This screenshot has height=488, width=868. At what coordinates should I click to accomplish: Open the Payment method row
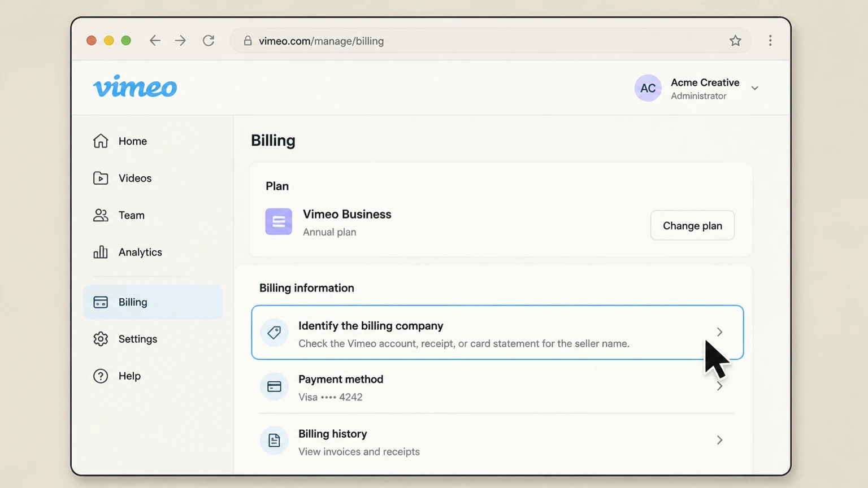click(x=497, y=387)
